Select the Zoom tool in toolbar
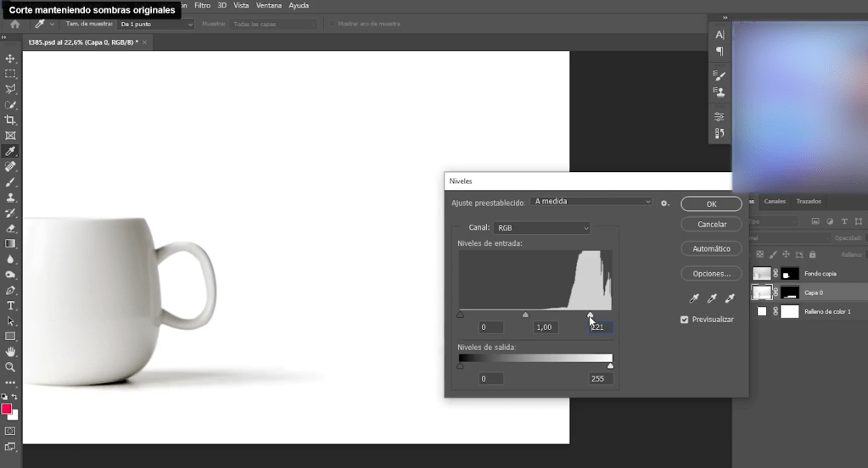Screen dimensions: 868x468 point(10,367)
